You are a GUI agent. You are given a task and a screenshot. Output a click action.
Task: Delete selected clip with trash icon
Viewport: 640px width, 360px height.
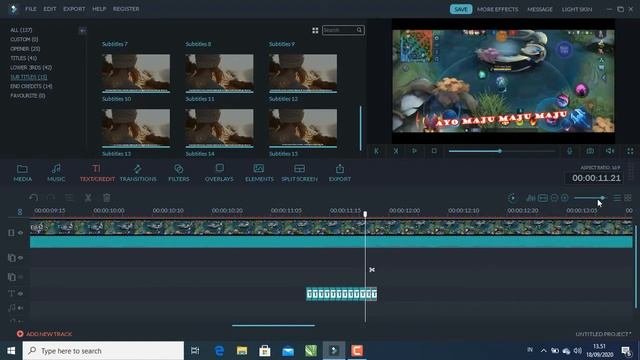[107, 198]
